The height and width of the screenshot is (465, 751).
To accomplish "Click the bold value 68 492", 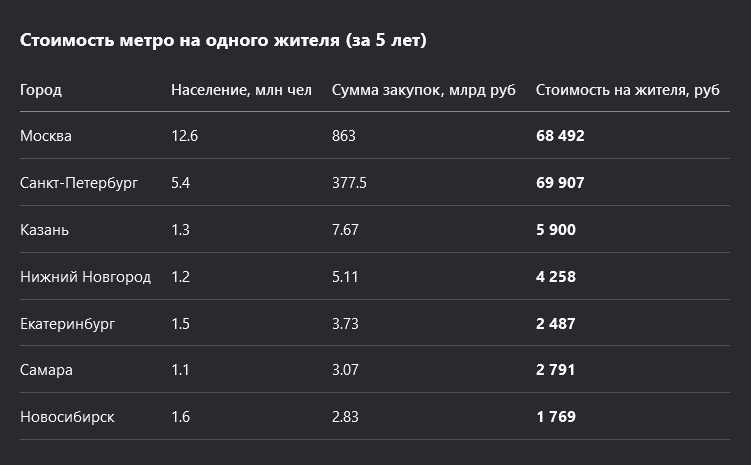I will [x=560, y=136].
